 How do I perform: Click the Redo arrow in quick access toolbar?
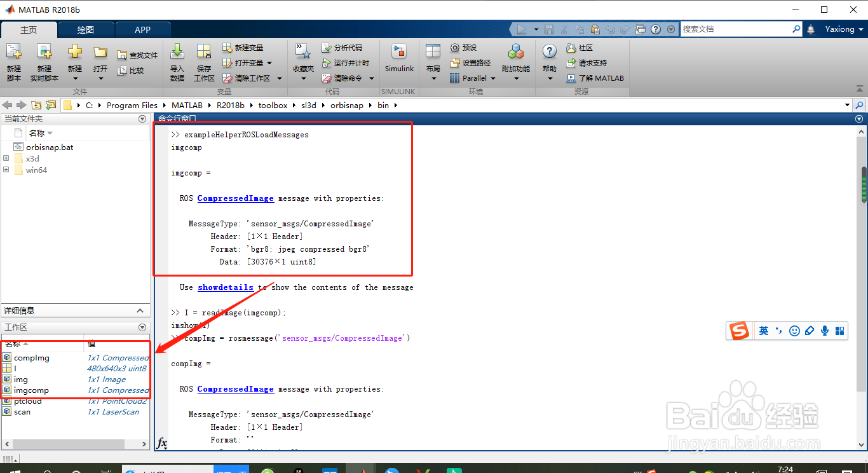[625, 29]
